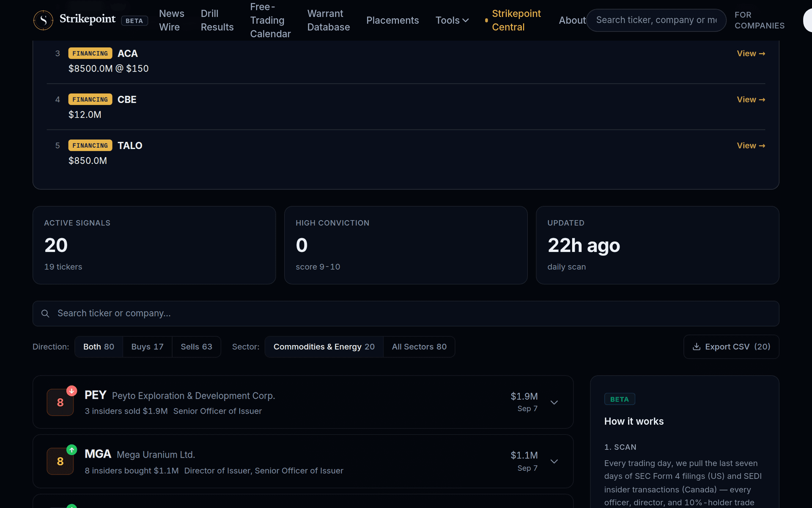Image resolution: width=812 pixels, height=508 pixels.
Task: Click the Export CSV (20) button
Action: pos(731,347)
